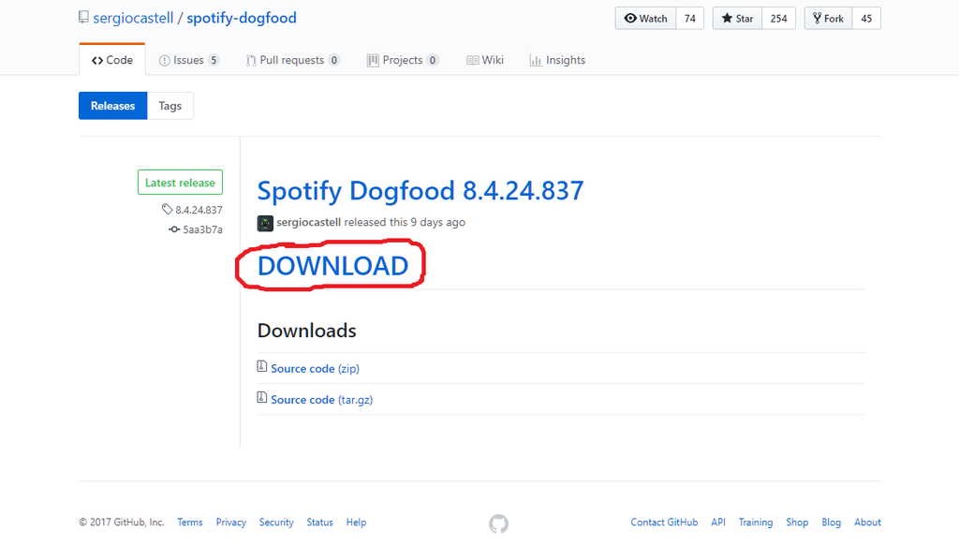Open commit 5aa3b7a
The width and height of the screenshot is (959, 560).
(202, 229)
